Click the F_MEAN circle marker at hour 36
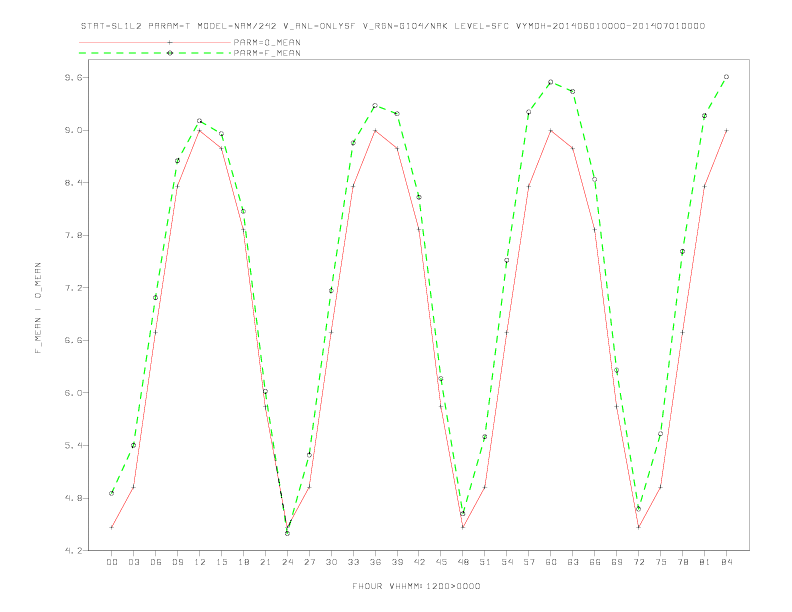This screenshot has height=612, width=792. tap(375, 106)
